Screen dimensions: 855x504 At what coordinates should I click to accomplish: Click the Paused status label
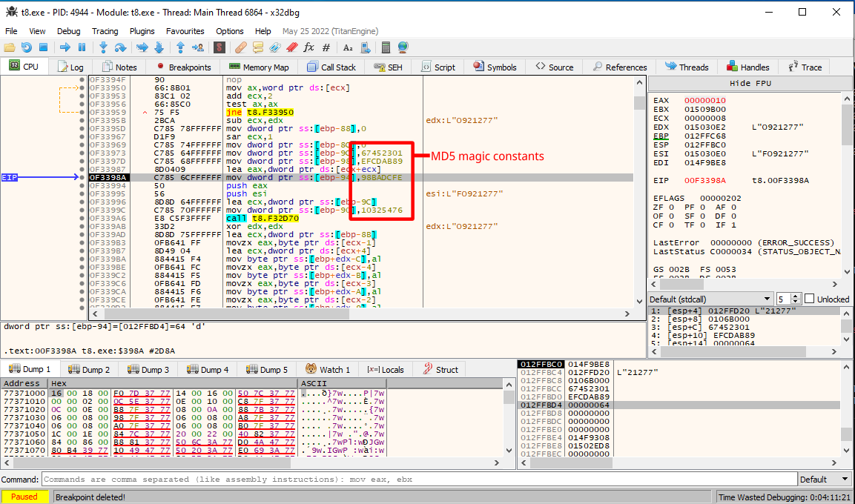pos(24,497)
